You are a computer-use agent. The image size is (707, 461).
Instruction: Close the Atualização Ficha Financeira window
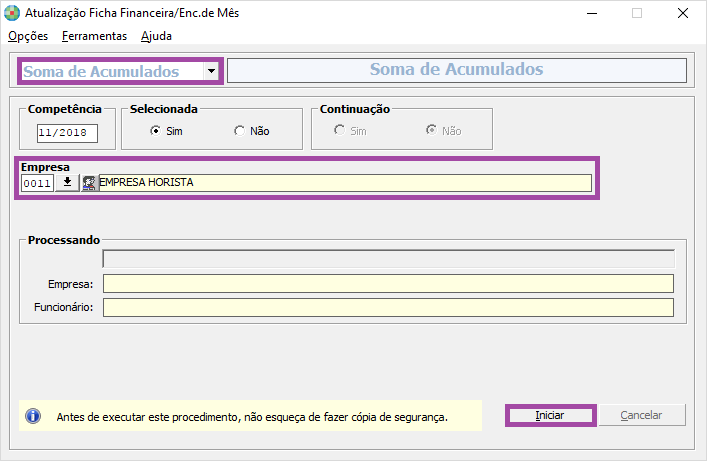click(683, 14)
